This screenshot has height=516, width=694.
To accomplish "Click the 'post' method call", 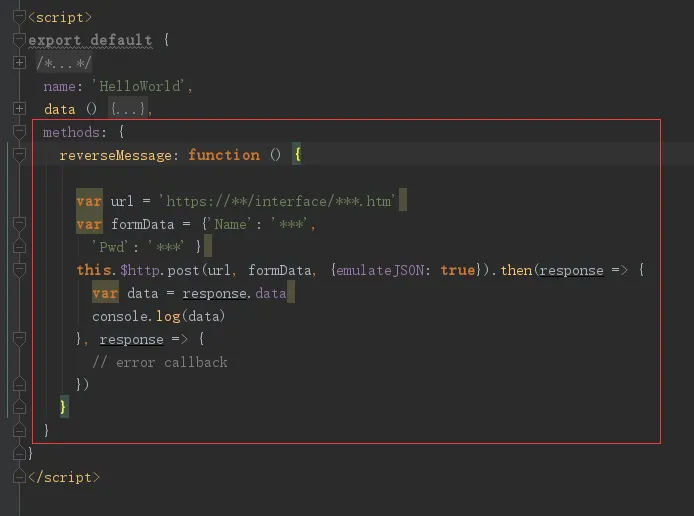I will pyautogui.click(x=183, y=270).
